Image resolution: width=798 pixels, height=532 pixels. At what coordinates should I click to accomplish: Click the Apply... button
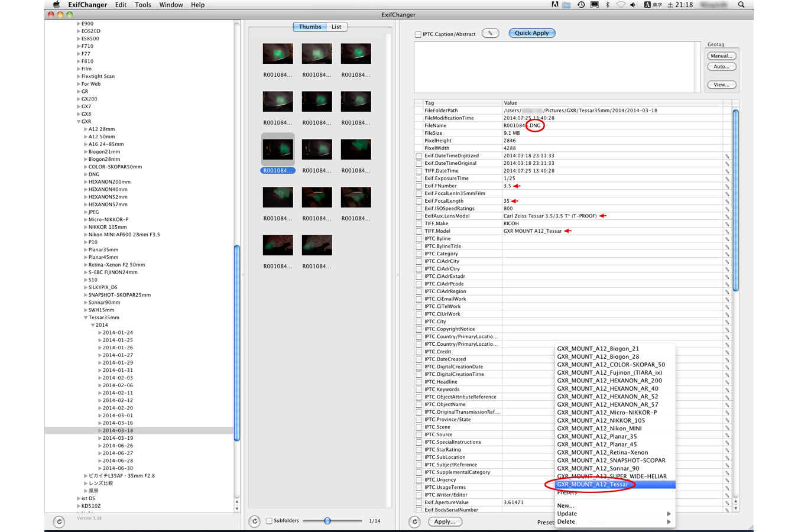(445, 522)
